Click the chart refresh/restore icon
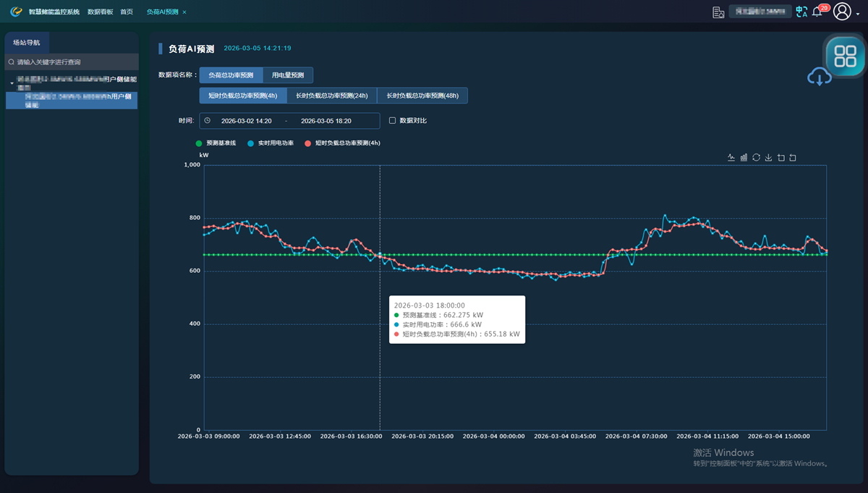Image resolution: width=868 pixels, height=493 pixels. (x=756, y=157)
